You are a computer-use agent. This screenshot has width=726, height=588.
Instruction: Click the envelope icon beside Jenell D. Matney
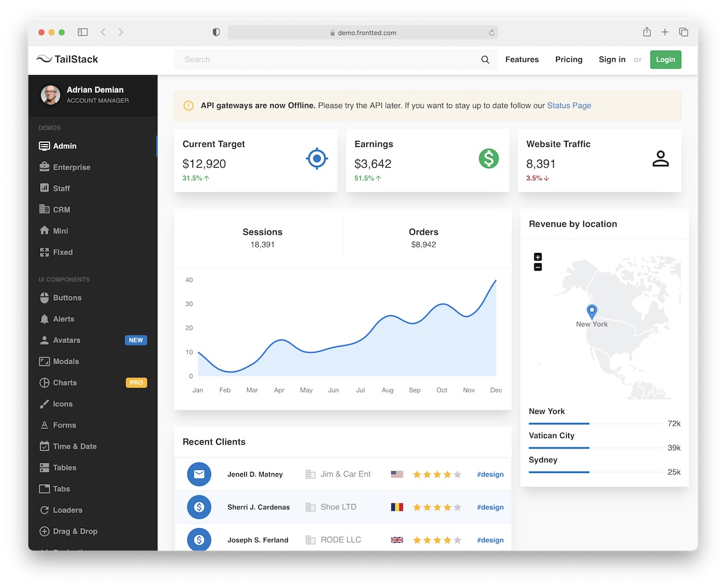pyautogui.click(x=199, y=474)
